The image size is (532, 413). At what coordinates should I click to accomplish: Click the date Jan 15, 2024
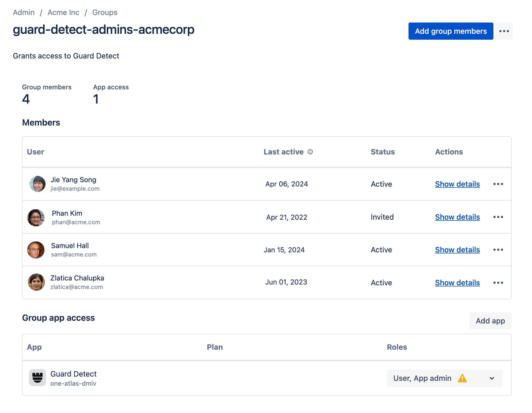(x=284, y=250)
